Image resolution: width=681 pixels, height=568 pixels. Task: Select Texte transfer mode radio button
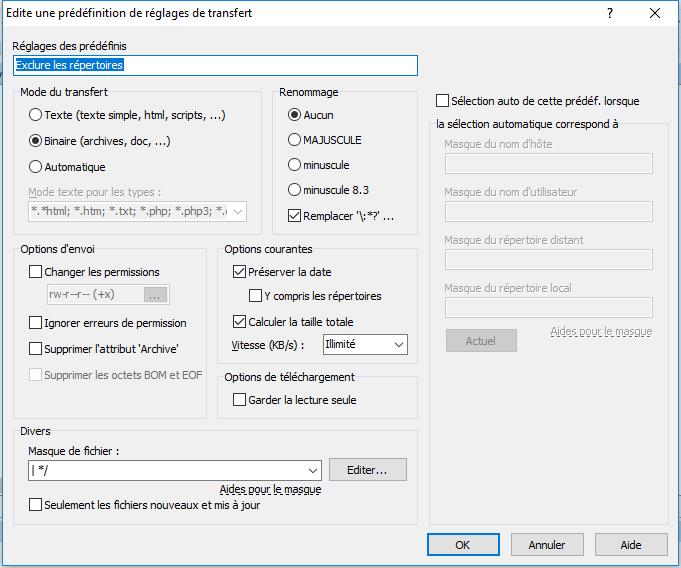pos(35,115)
